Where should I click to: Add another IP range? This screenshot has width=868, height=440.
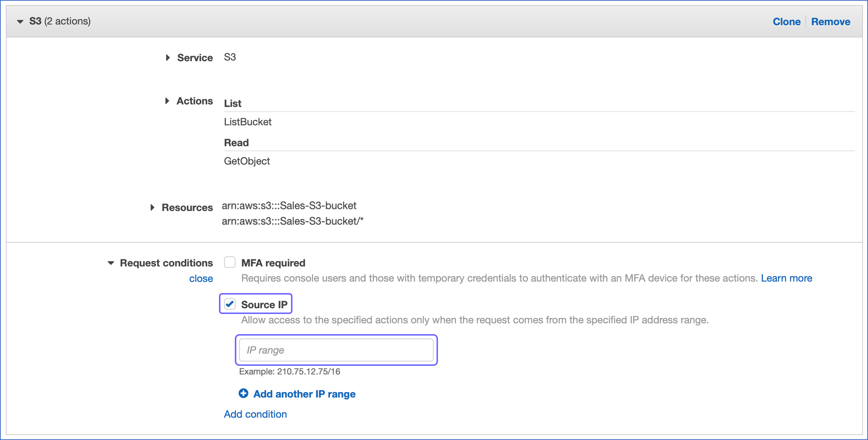[304, 394]
